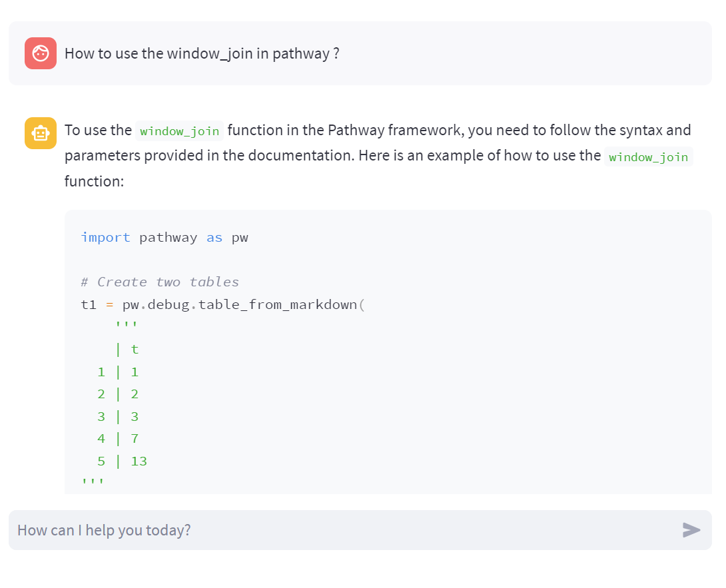Click the red user avatar icon
This screenshot has height=588, width=726.
41,53
